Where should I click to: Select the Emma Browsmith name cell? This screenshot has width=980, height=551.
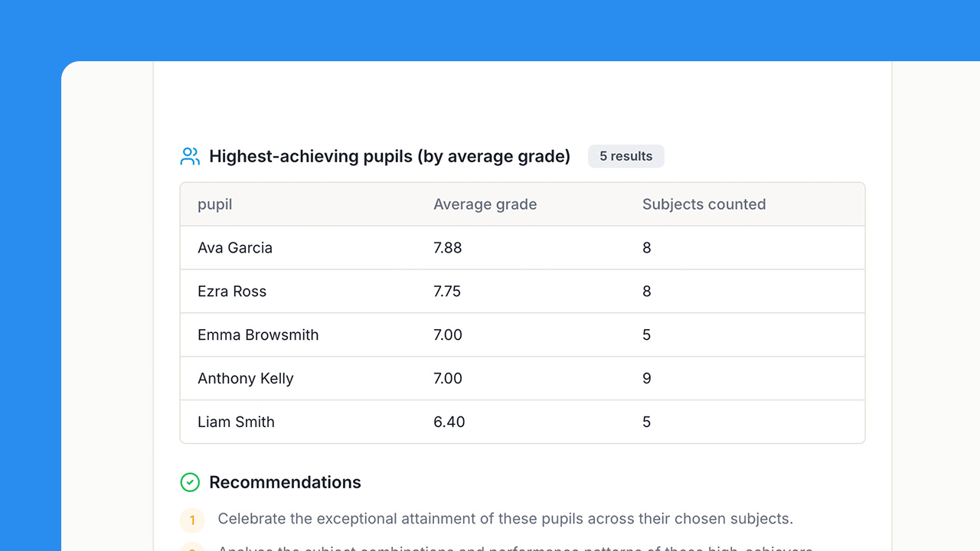click(x=258, y=335)
